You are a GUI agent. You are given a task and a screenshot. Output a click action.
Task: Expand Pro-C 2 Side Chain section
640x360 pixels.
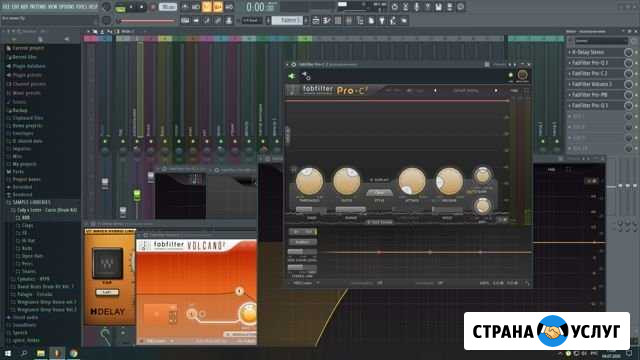[380, 222]
